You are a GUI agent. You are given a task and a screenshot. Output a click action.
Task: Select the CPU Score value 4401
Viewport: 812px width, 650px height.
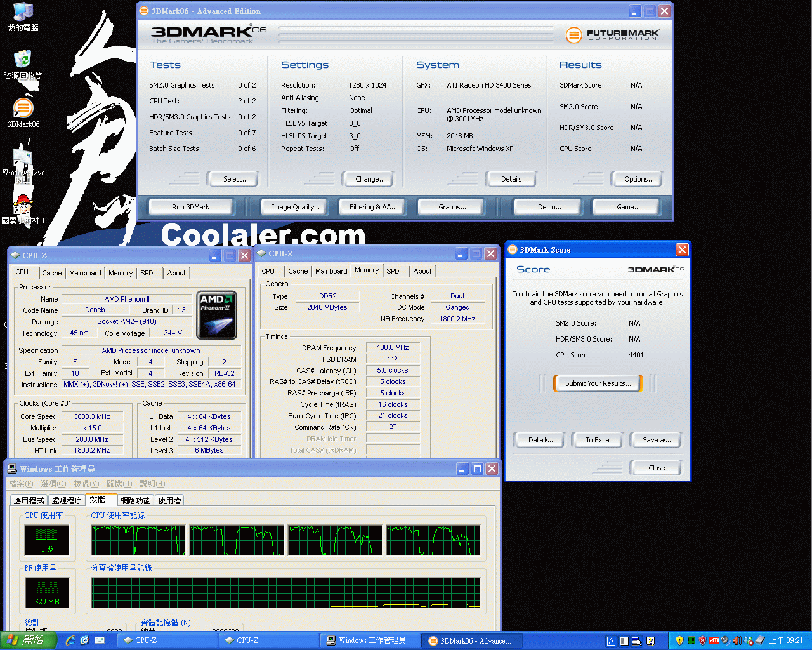636,355
